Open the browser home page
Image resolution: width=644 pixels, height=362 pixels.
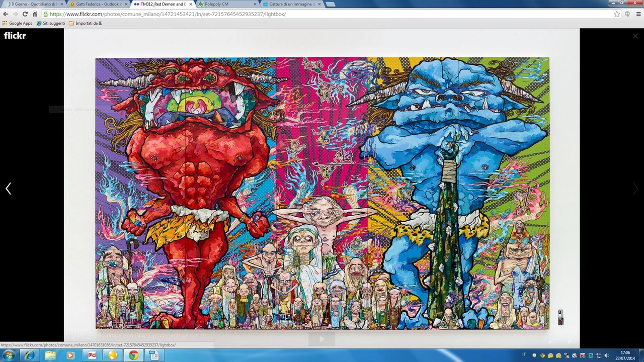click(35, 14)
